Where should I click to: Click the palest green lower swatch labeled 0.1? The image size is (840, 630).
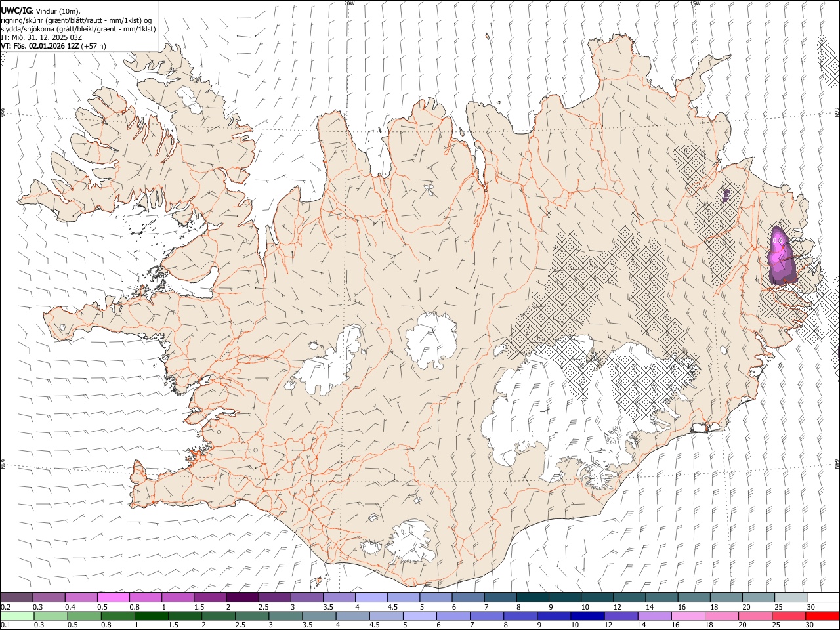coord(17,616)
